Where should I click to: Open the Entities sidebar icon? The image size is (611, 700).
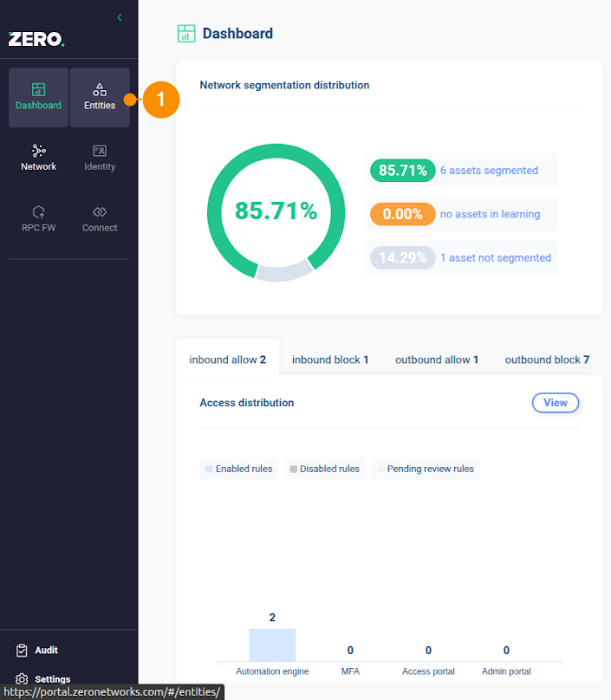(100, 90)
